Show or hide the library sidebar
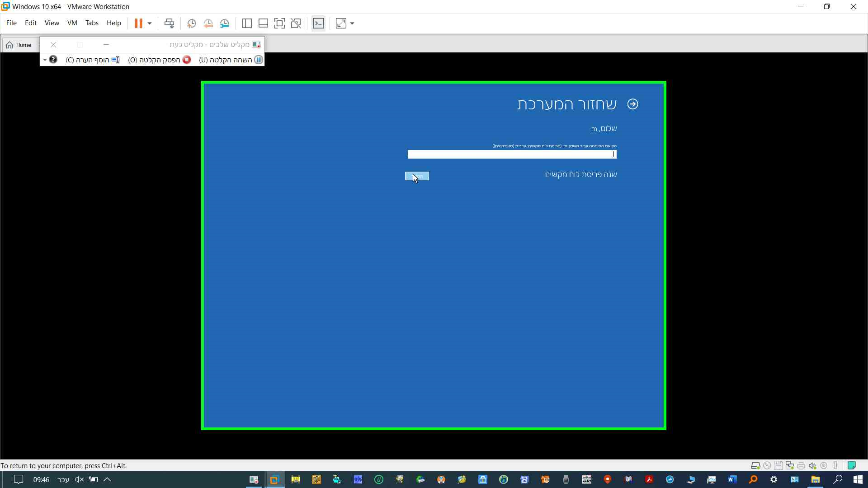868x488 pixels. pyautogui.click(x=247, y=23)
